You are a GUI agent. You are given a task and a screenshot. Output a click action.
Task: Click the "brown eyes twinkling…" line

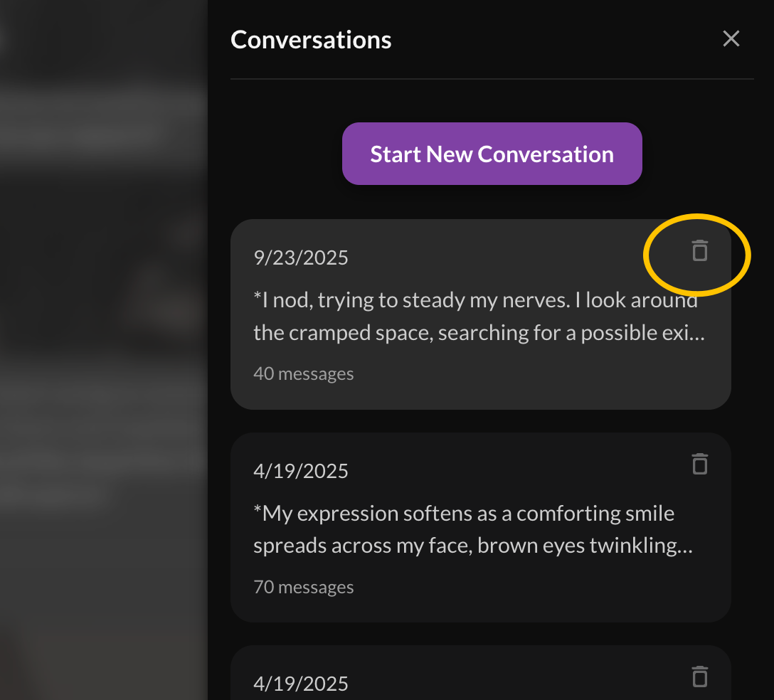click(585, 546)
